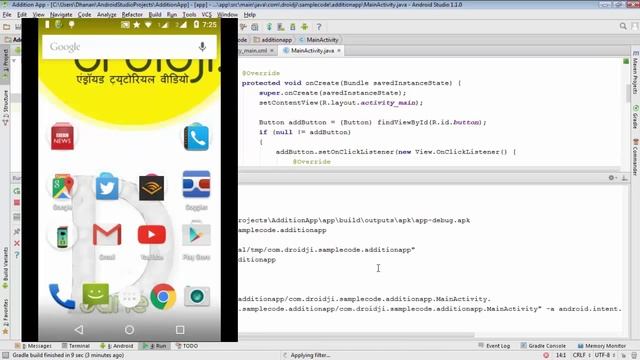This screenshot has width=640, height=360.
Task: Open the Analyze menu
Action: click(x=107, y=14)
